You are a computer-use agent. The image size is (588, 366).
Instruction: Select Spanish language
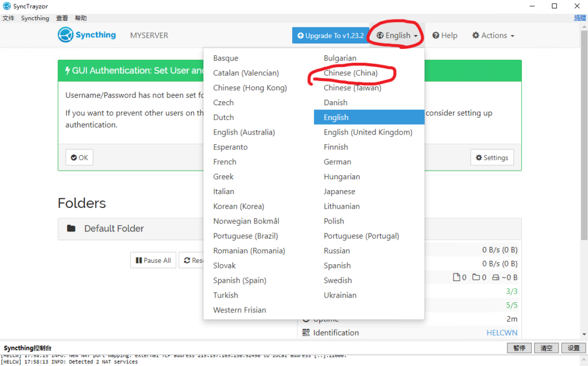pos(336,265)
